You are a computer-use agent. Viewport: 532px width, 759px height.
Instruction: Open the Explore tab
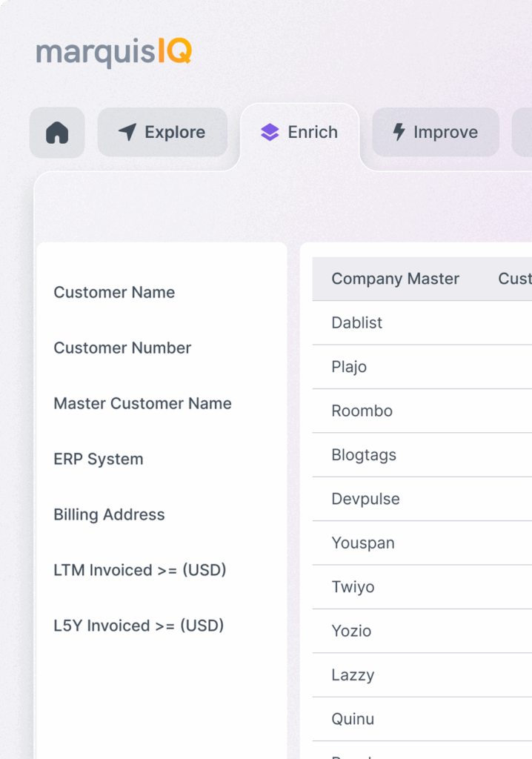coord(162,133)
